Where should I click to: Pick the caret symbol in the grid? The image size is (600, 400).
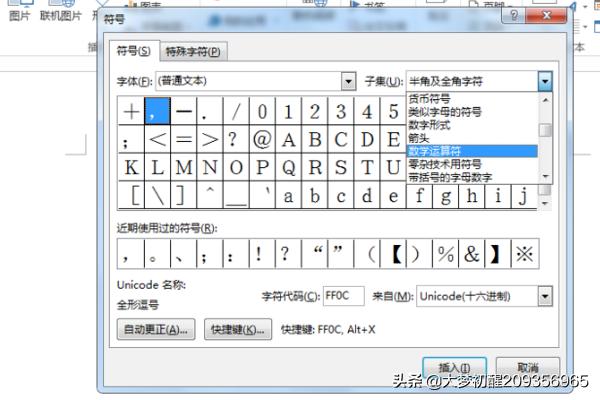pos(210,195)
